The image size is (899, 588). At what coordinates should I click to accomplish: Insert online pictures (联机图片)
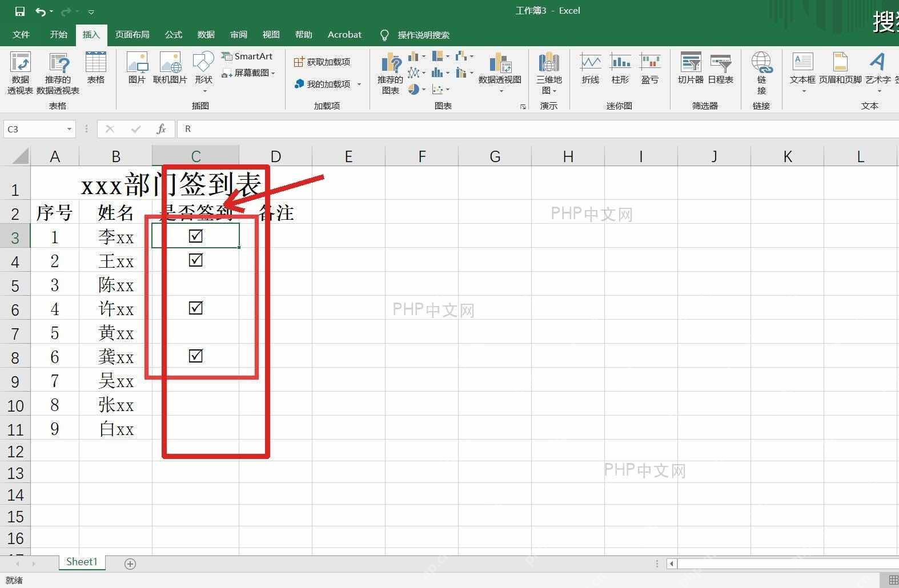pos(170,68)
